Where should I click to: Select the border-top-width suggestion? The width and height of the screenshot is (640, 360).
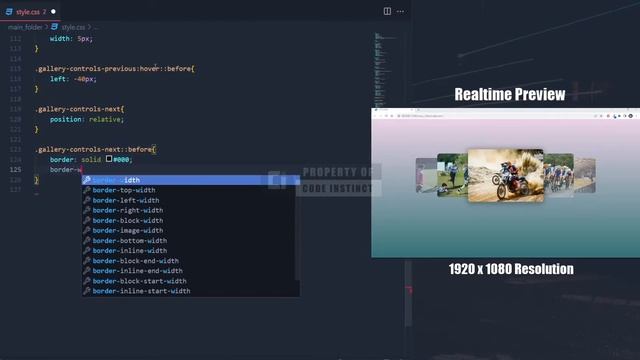[x=191, y=190]
